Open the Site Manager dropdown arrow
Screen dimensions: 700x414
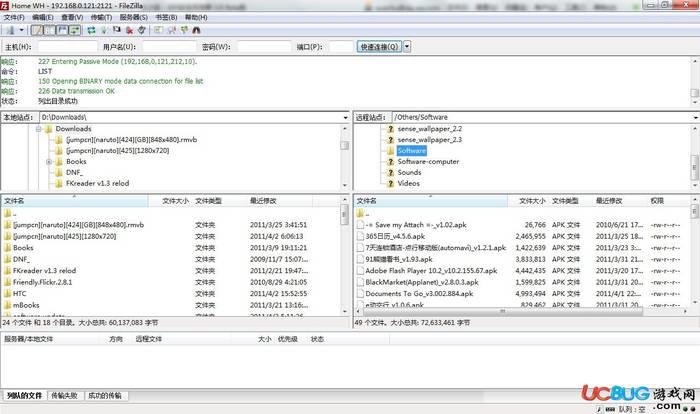[21, 30]
